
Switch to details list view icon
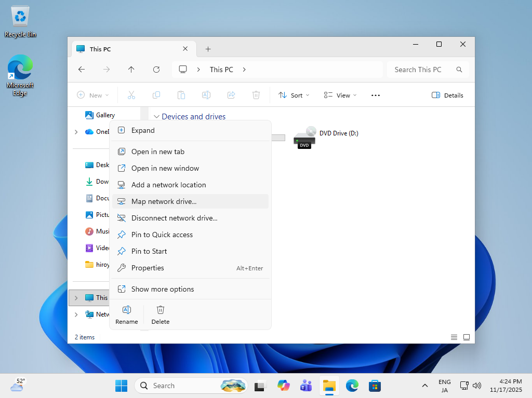coord(454,337)
